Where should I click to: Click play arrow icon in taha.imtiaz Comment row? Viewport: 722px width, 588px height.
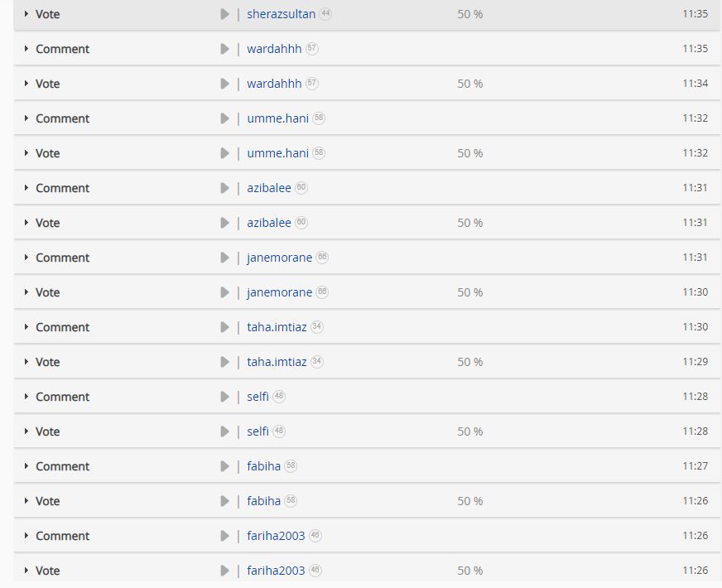click(x=224, y=327)
